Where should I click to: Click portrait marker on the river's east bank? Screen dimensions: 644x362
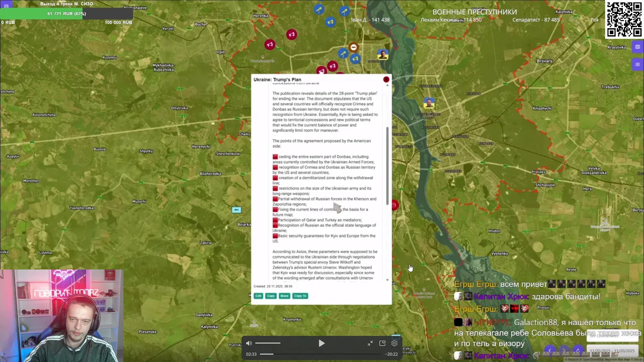pos(429,103)
